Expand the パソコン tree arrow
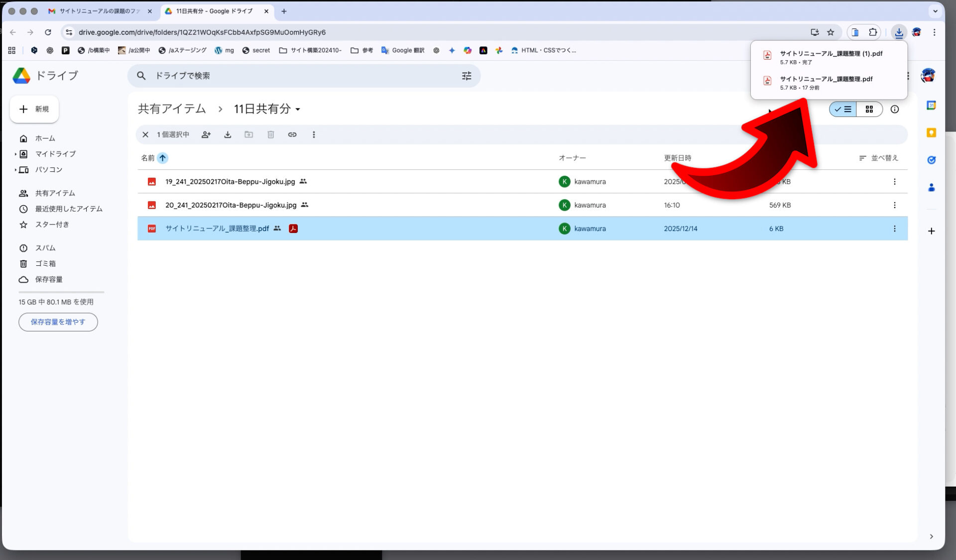This screenshot has height=560, width=956. pos(15,170)
